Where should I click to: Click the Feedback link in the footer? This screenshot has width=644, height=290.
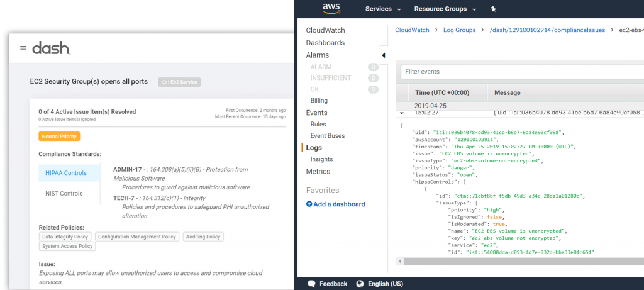pyautogui.click(x=333, y=284)
